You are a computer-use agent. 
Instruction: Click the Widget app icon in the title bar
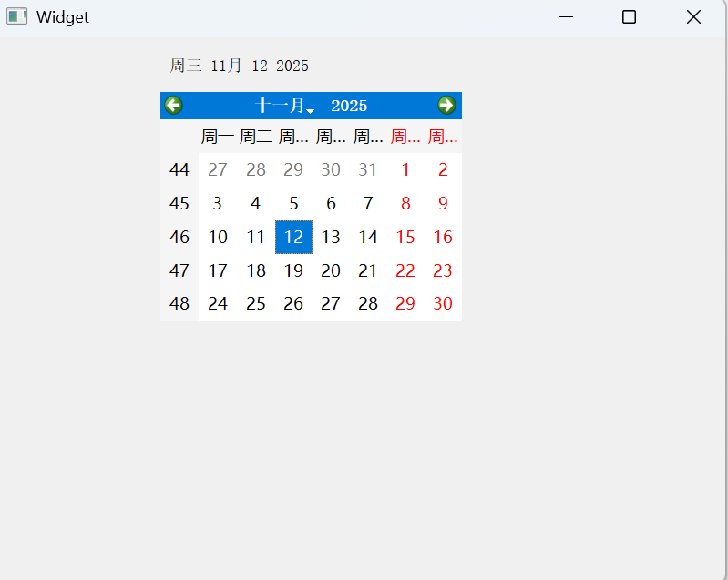pyautogui.click(x=16, y=16)
